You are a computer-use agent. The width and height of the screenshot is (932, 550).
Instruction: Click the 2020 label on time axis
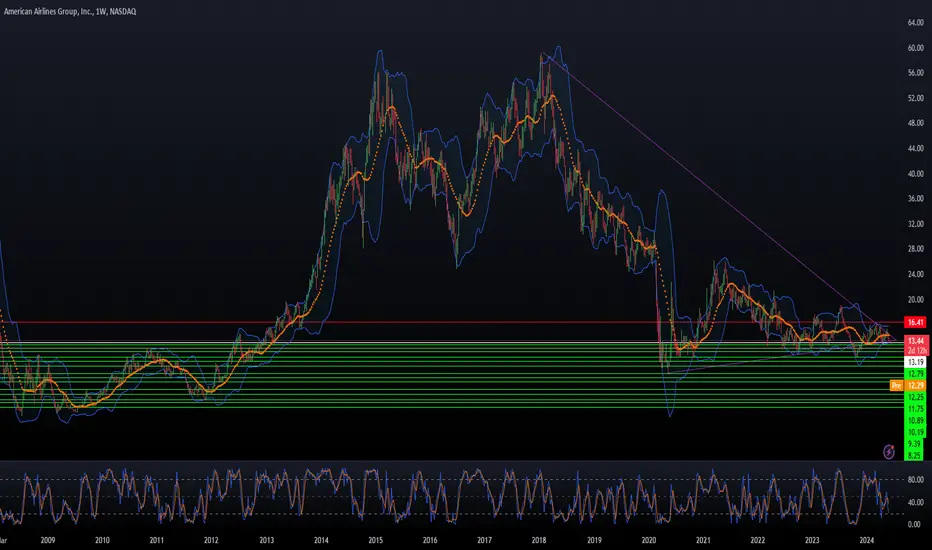(648, 540)
